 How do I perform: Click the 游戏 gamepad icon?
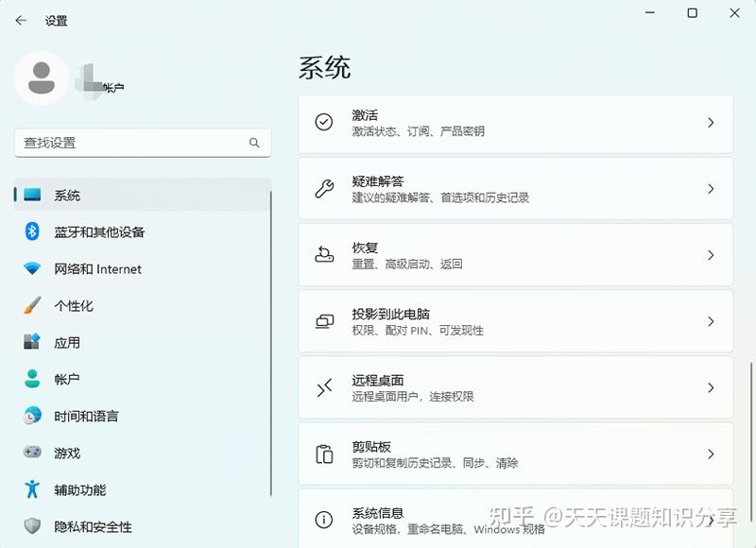[32, 452]
